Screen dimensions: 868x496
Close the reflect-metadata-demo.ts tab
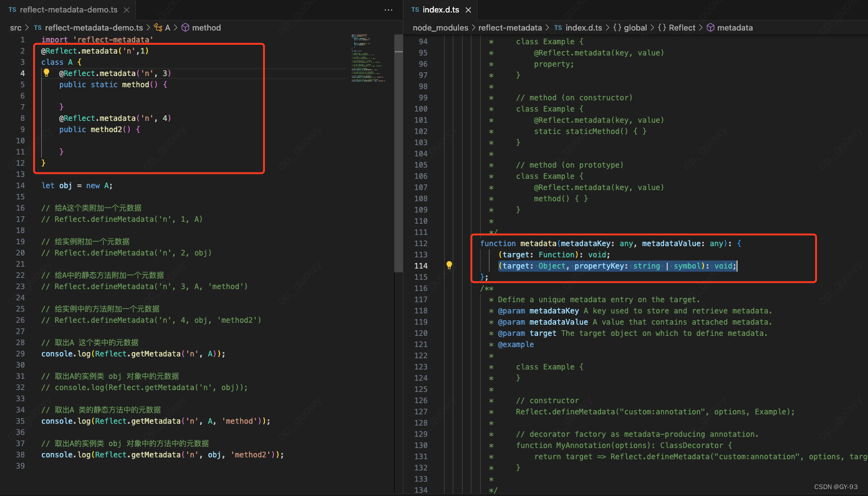127,10
